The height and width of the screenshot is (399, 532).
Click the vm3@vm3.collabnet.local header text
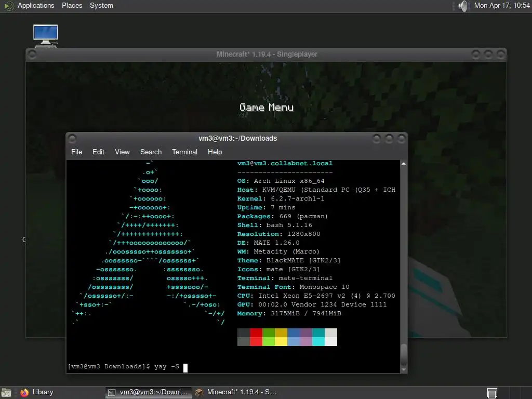285,164
